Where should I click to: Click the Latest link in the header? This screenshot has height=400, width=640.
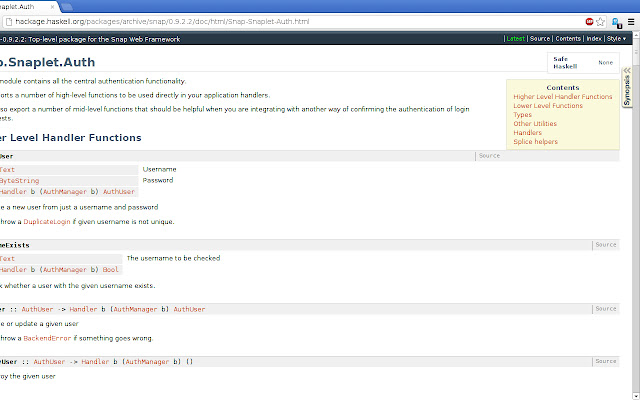click(x=516, y=39)
